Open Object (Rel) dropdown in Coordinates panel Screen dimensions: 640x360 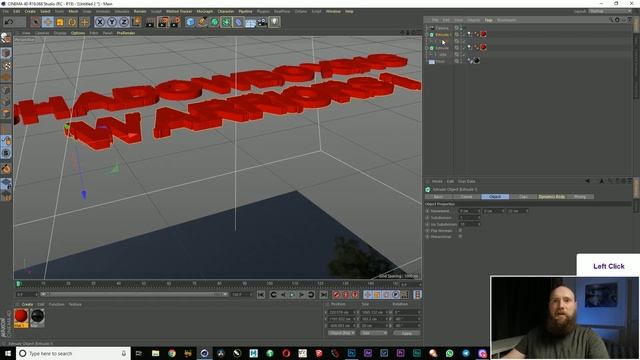pos(342,333)
